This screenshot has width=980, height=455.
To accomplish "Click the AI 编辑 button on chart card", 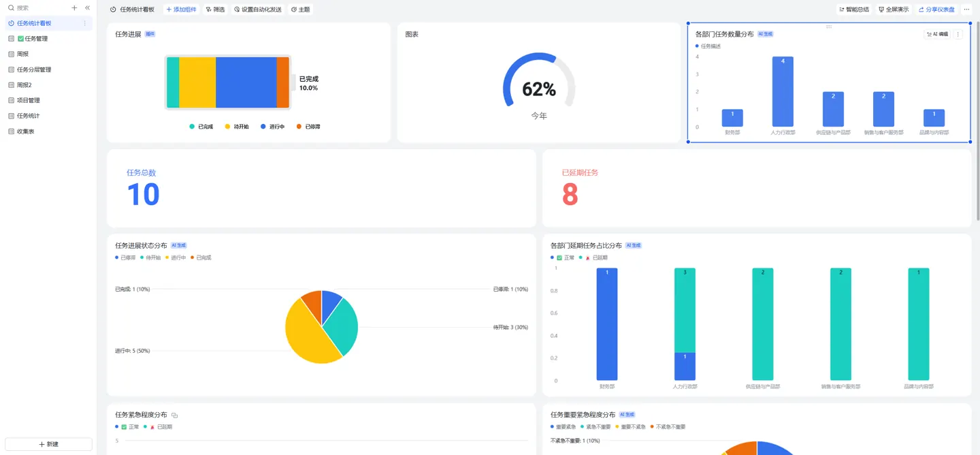I will [x=937, y=34].
